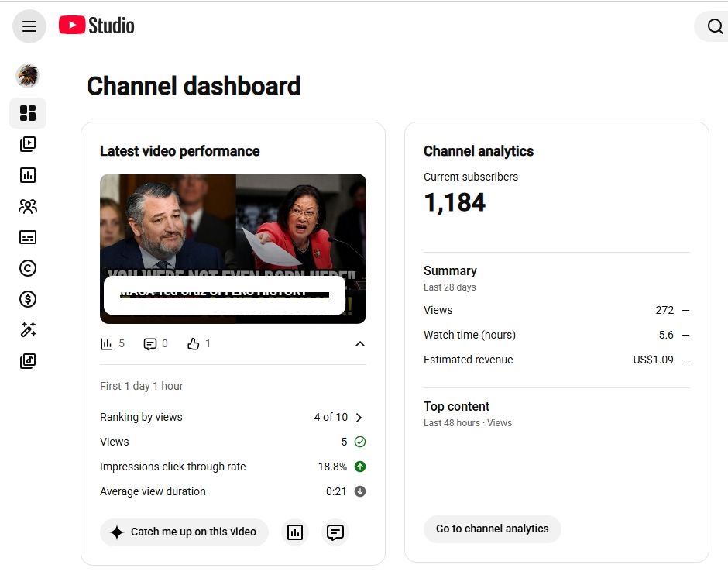Collapse the latest video stats chevron

(x=360, y=344)
